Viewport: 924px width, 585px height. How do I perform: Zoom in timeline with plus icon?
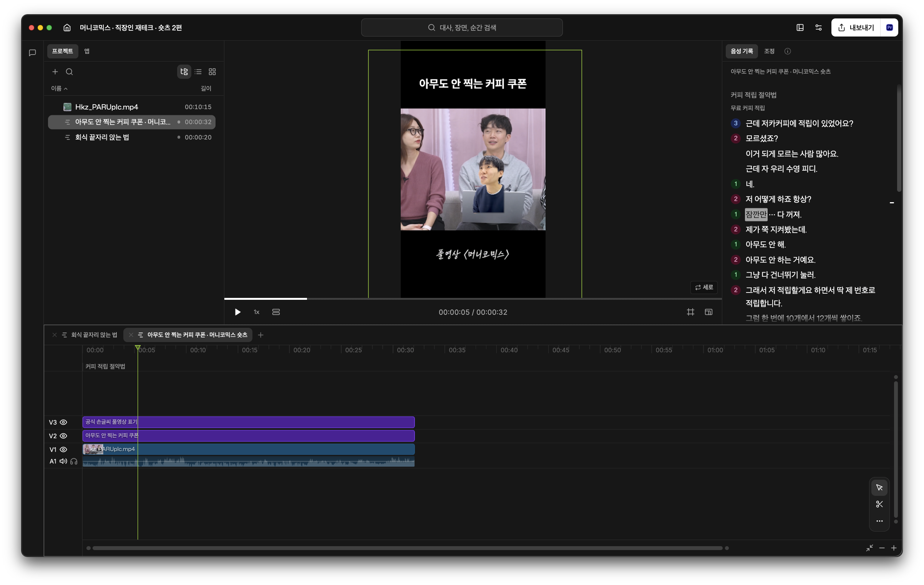pos(894,548)
